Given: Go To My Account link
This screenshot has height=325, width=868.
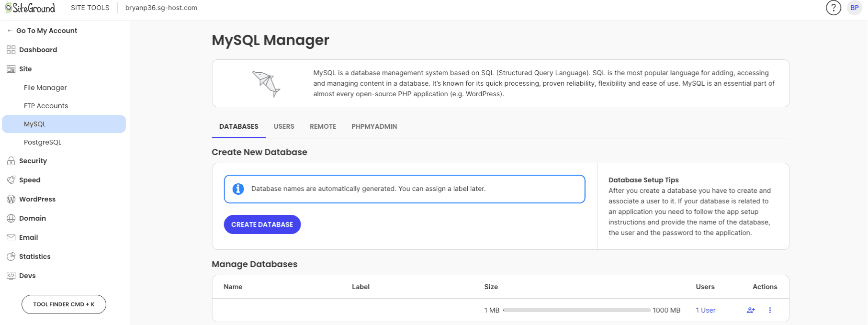Looking at the screenshot, I should [x=46, y=31].
